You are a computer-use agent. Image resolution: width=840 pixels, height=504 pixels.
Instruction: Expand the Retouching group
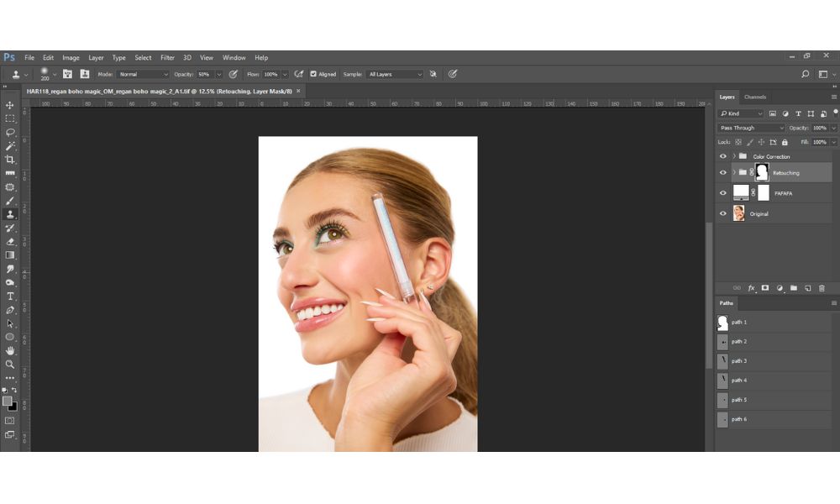click(734, 172)
